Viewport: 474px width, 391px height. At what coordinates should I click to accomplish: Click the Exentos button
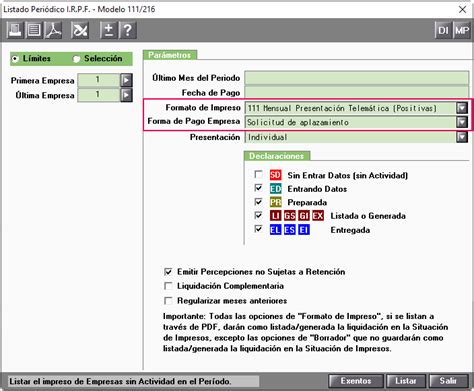click(x=356, y=381)
